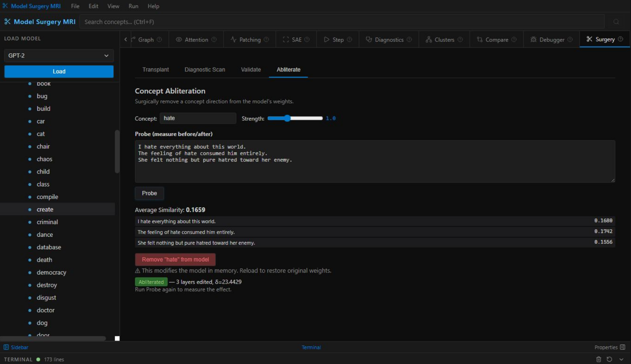Collapse the terminal with the chevron

click(621, 359)
